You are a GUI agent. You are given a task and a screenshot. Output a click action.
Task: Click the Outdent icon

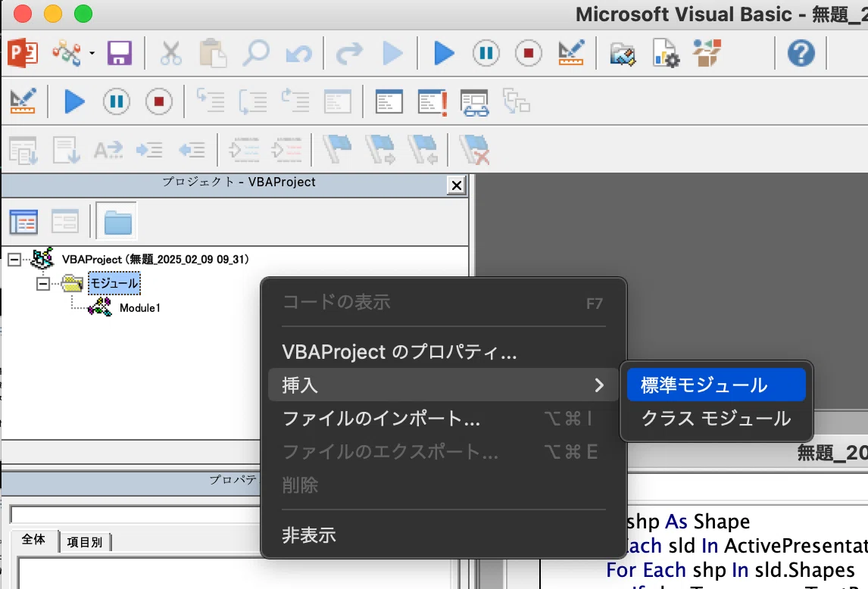tap(192, 150)
